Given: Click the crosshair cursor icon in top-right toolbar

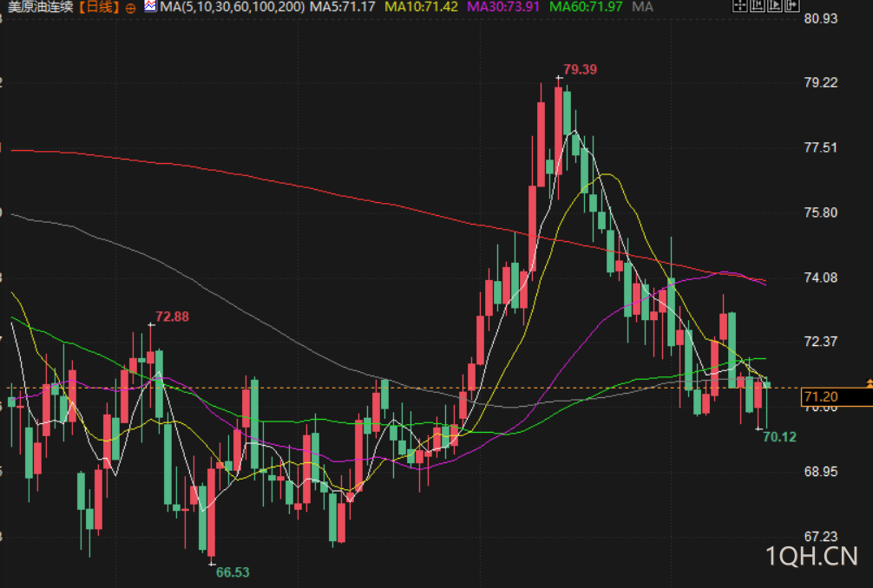Looking at the screenshot, I should 740,5.
